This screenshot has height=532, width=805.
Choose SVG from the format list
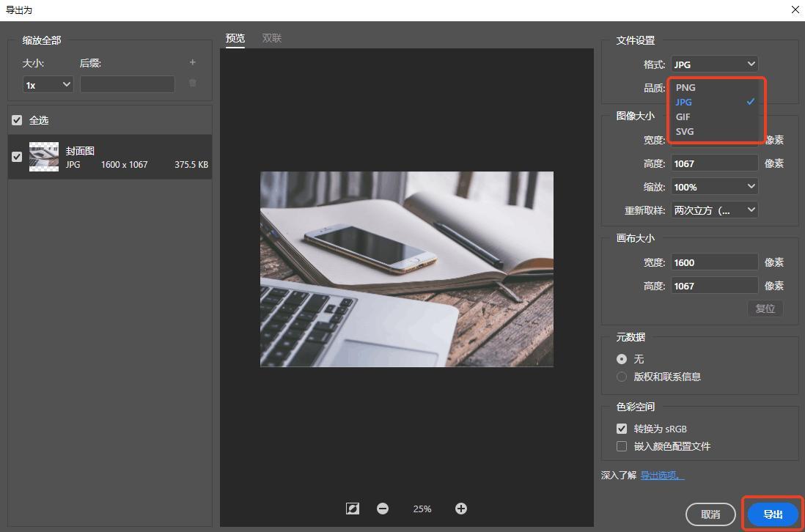coord(685,132)
